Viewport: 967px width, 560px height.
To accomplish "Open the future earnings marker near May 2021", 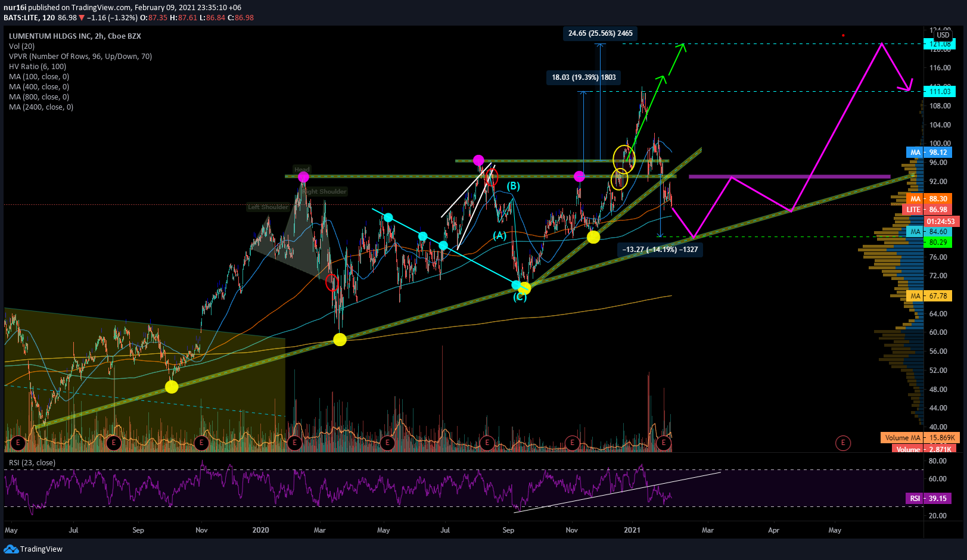I will coord(842,443).
